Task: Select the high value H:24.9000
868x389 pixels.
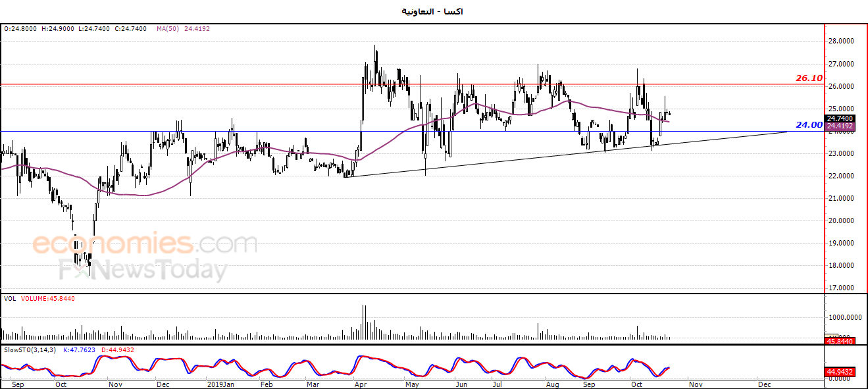Action: [x=57, y=29]
